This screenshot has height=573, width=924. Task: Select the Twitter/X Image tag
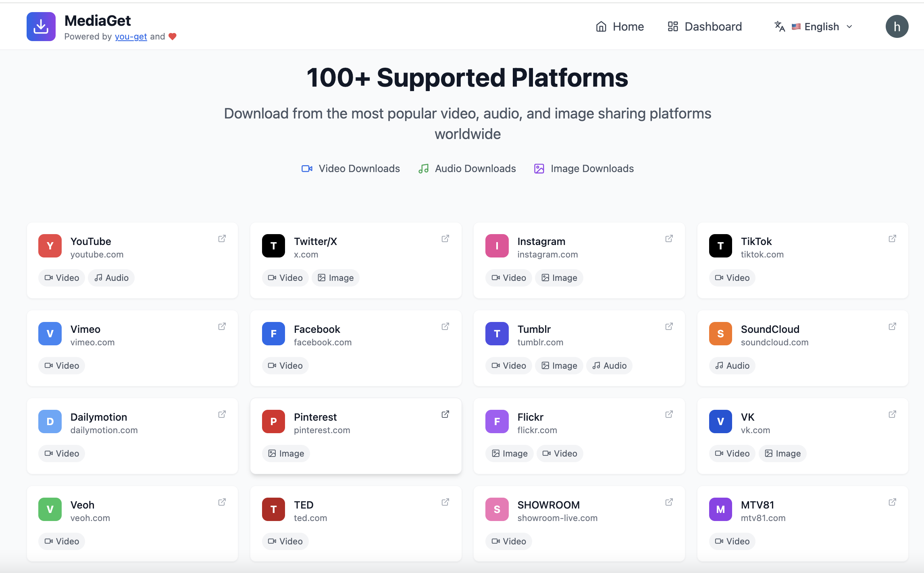pos(335,278)
